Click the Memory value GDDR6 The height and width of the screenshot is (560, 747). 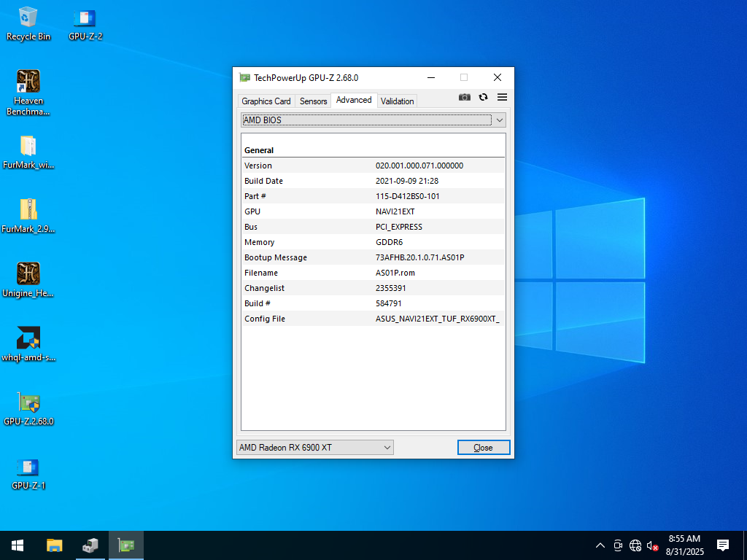pyautogui.click(x=389, y=242)
